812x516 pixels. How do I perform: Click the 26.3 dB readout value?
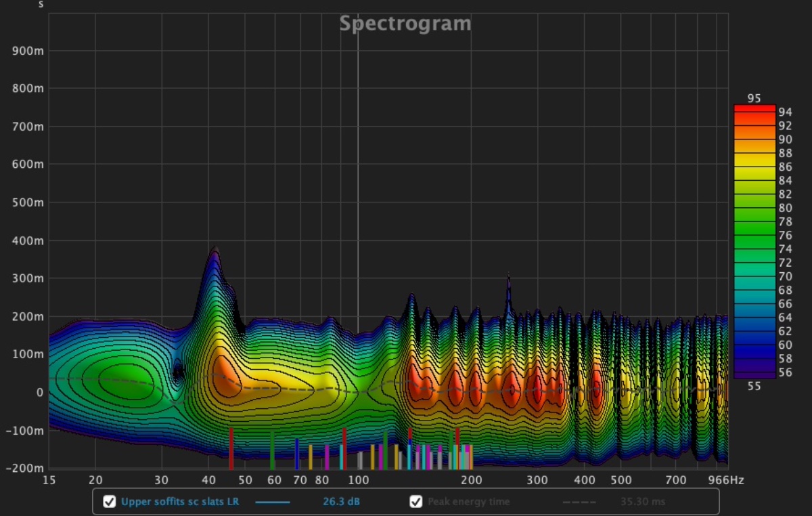click(x=341, y=502)
